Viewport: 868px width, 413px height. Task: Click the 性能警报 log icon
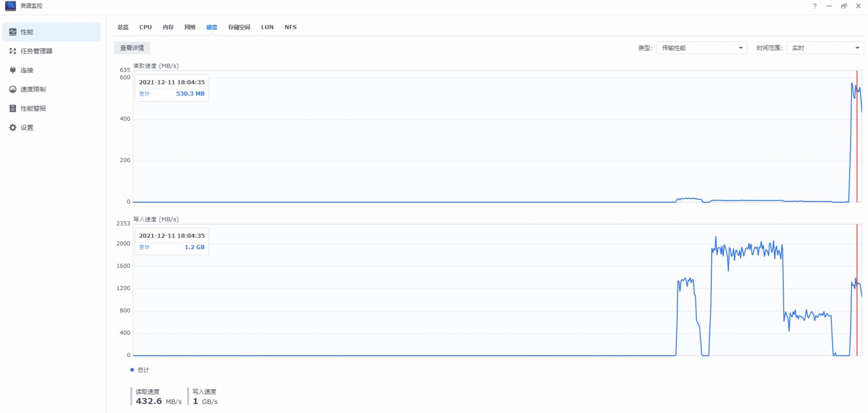13,109
